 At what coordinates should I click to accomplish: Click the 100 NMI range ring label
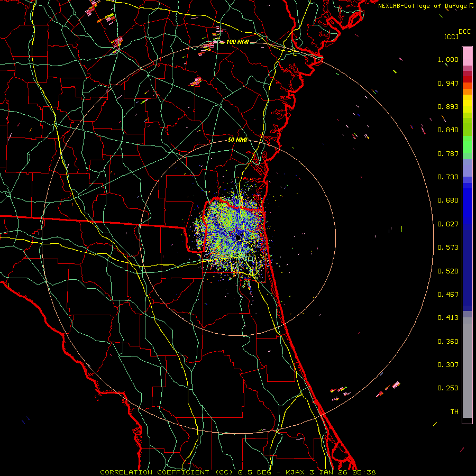pos(237,42)
